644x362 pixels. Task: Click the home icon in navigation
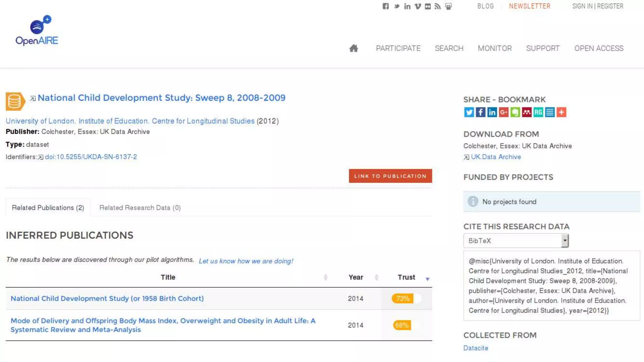click(353, 48)
